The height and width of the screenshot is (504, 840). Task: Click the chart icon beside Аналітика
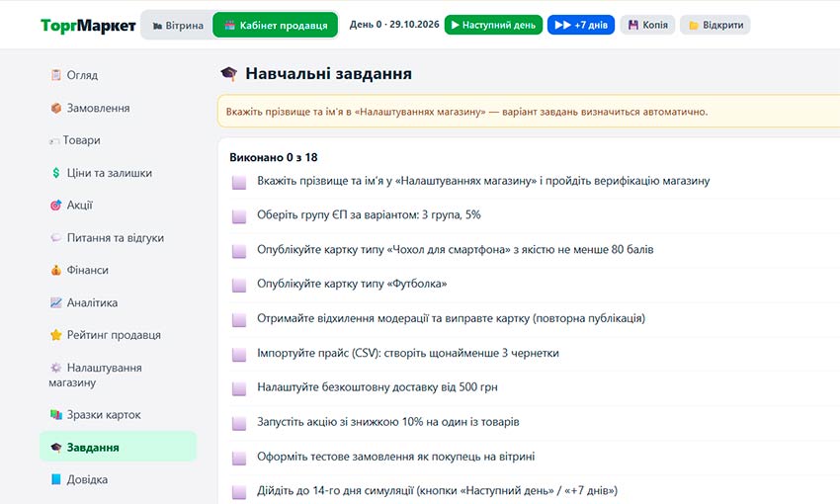pyautogui.click(x=55, y=302)
